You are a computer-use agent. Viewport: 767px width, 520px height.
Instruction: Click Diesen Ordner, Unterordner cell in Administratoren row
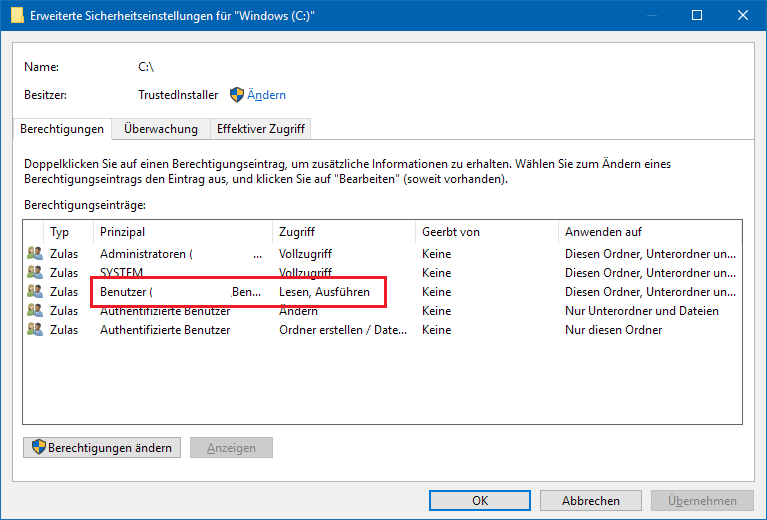pyautogui.click(x=650, y=253)
